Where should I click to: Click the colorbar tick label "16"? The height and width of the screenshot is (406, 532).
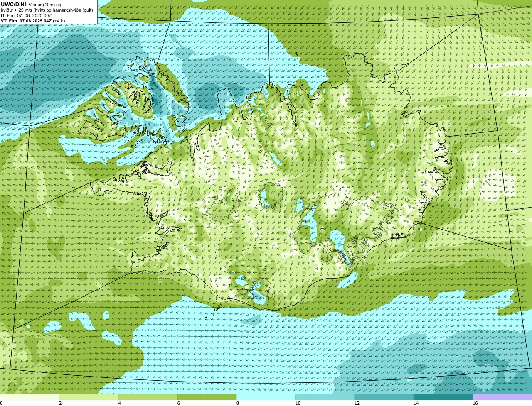point(475,403)
